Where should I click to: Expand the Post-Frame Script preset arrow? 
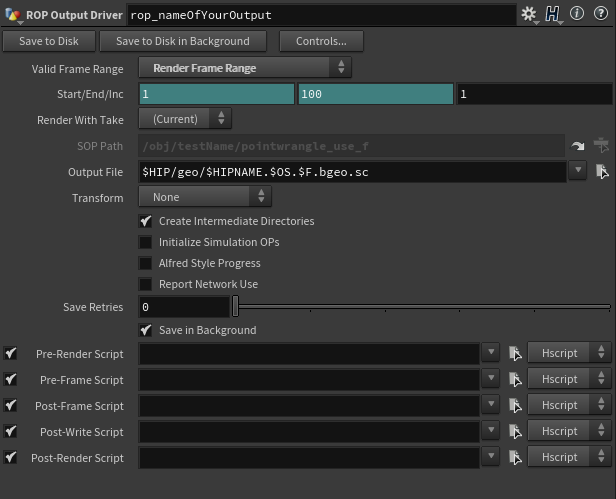(491, 404)
